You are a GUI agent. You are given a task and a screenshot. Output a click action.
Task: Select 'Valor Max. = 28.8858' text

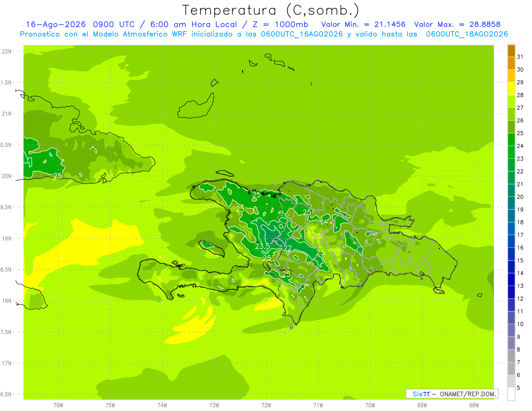tap(457, 24)
